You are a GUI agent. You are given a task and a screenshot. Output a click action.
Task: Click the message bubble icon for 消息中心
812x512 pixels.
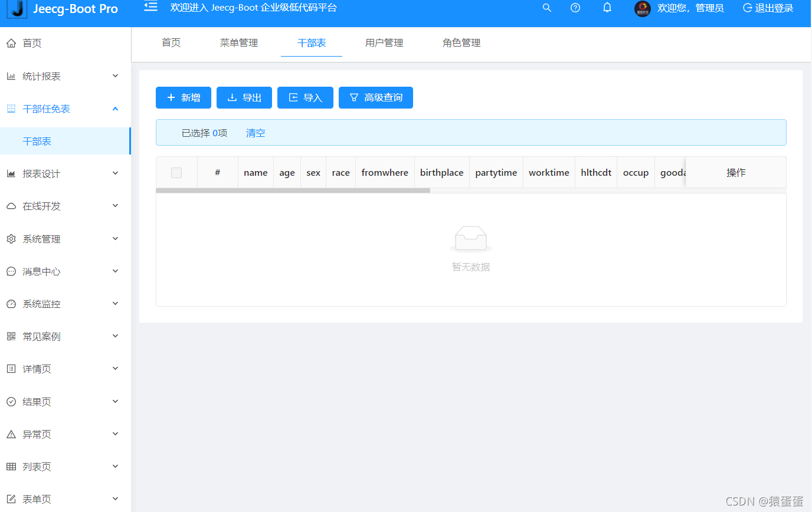point(11,271)
